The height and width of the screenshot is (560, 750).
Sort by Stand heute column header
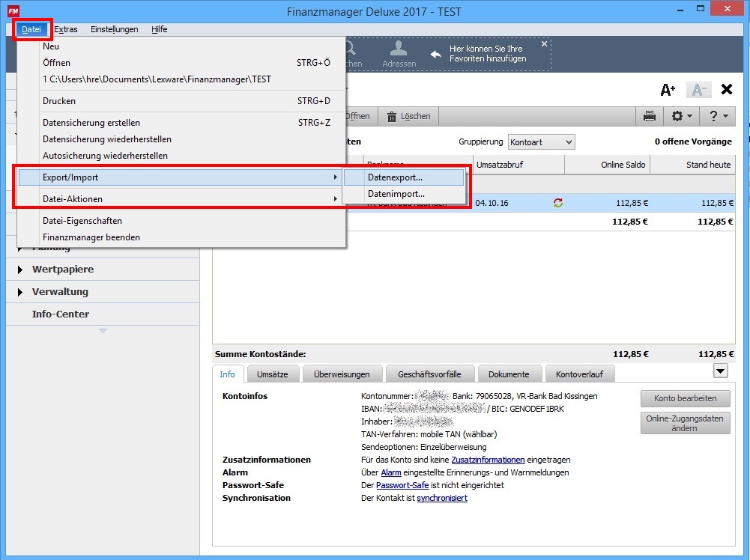(x=692, y=165)
